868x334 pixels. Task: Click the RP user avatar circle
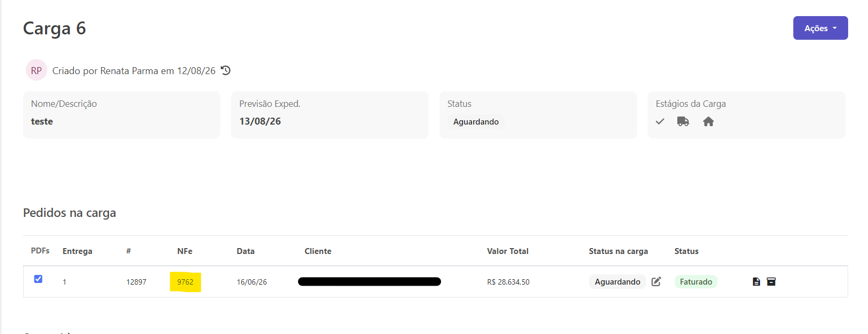37,70
